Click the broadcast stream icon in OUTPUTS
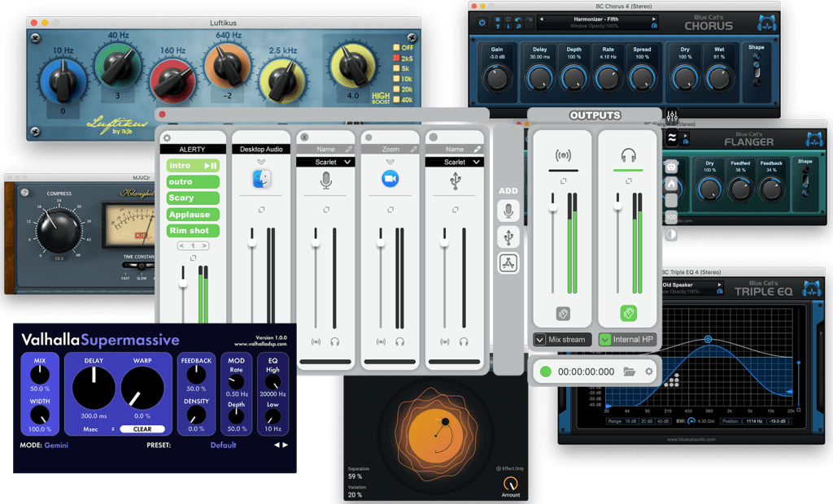Screen dimensions: 833x504 tap(563, 155)
